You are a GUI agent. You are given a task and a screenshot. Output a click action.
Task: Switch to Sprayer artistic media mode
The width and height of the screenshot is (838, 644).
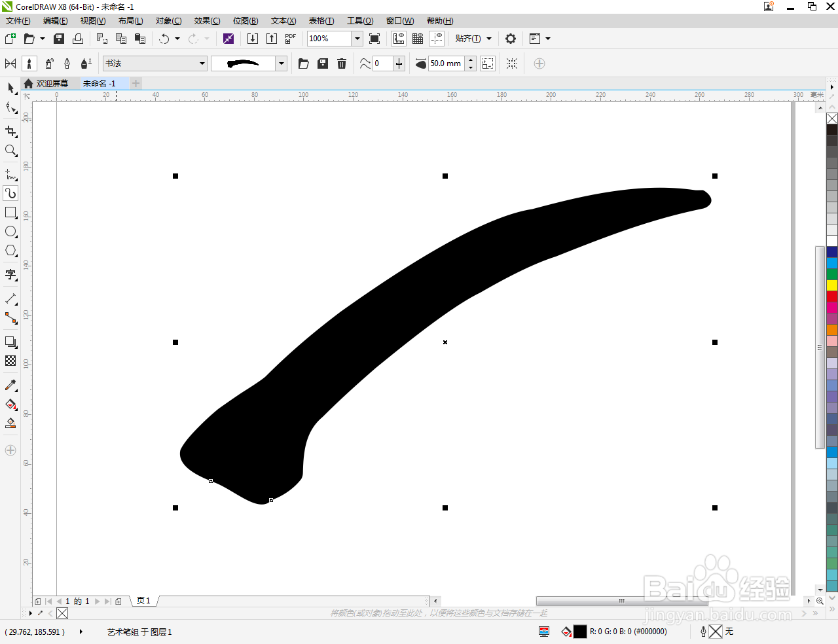tap(48, 63)
